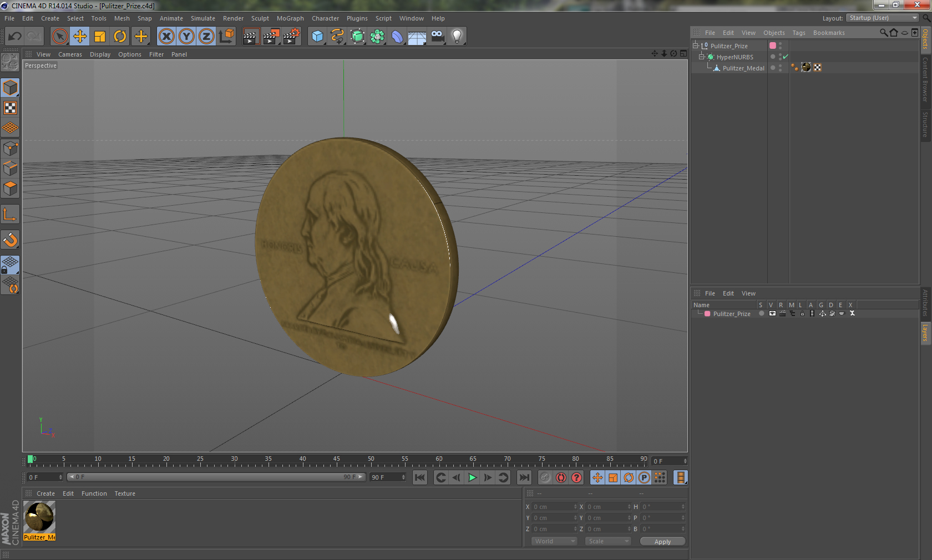Toggle Y axis lock
This screenshot has height=560, width=932.
(186, 37)
